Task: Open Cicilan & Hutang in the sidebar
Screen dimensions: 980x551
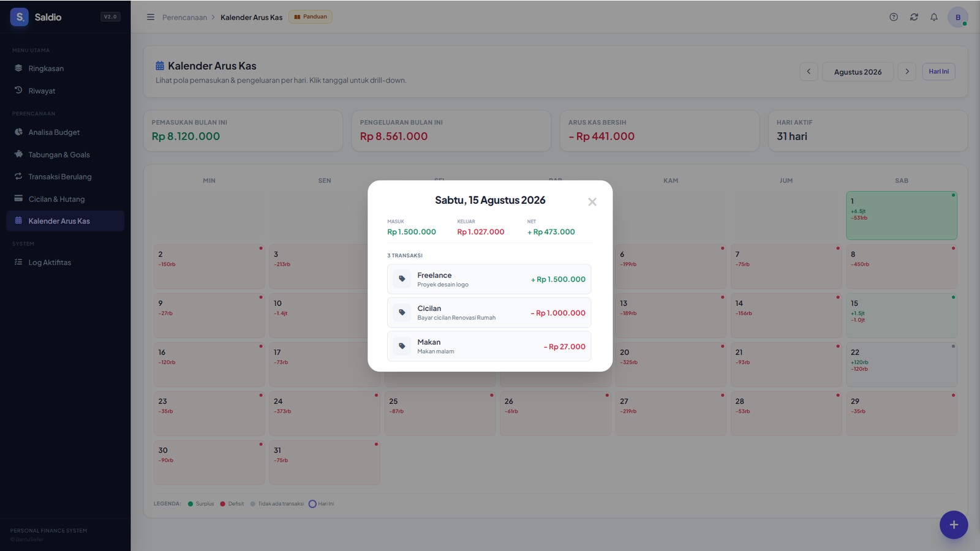Action: point(66,199)
